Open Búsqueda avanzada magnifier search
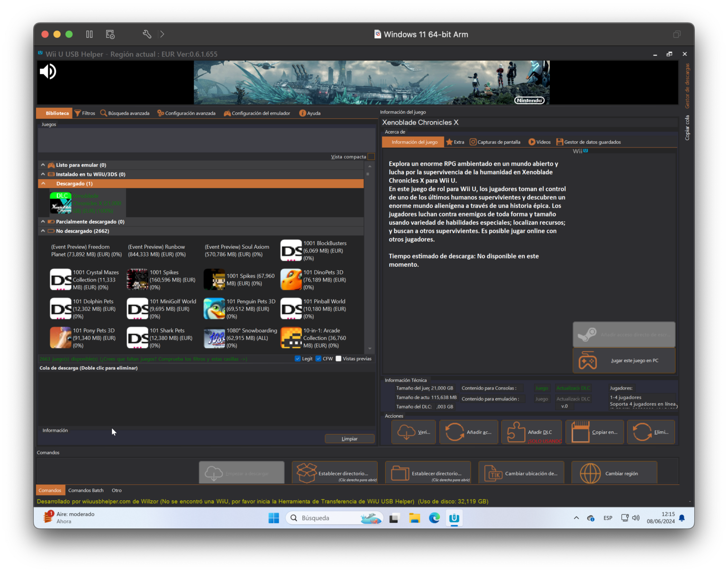 (x=103, y=113)
